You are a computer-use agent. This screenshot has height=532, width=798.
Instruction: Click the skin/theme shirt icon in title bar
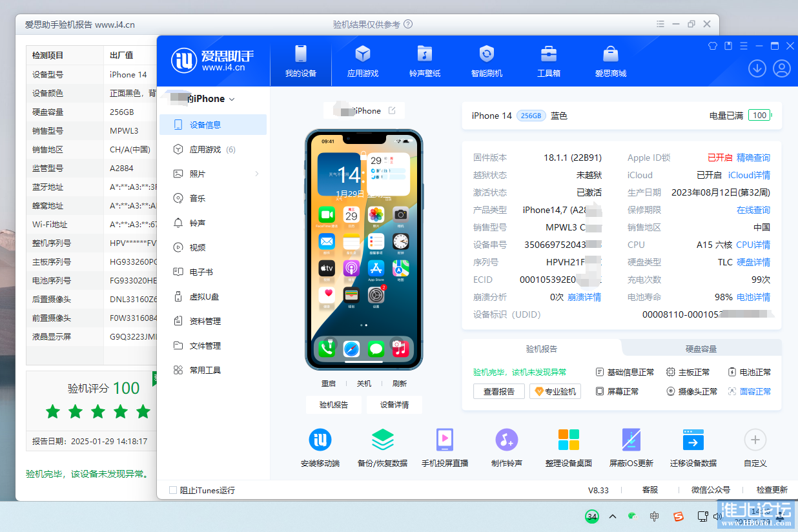coord(713,46)
